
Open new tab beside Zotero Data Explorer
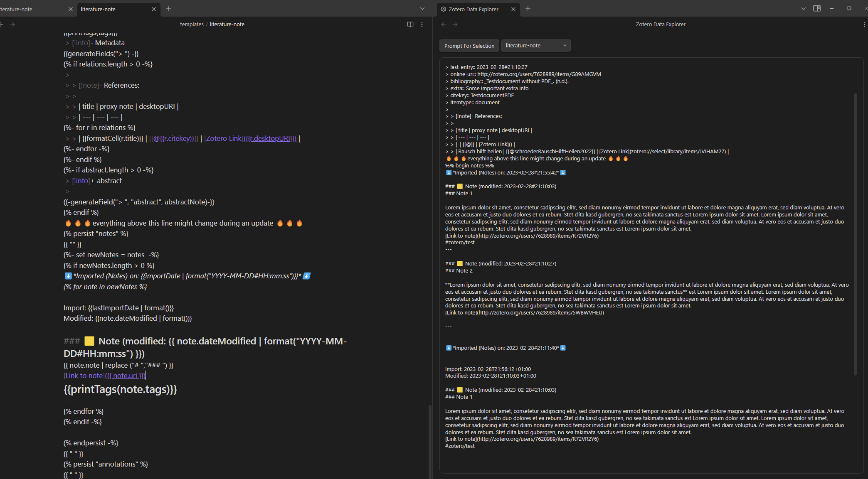pos(528,9)
